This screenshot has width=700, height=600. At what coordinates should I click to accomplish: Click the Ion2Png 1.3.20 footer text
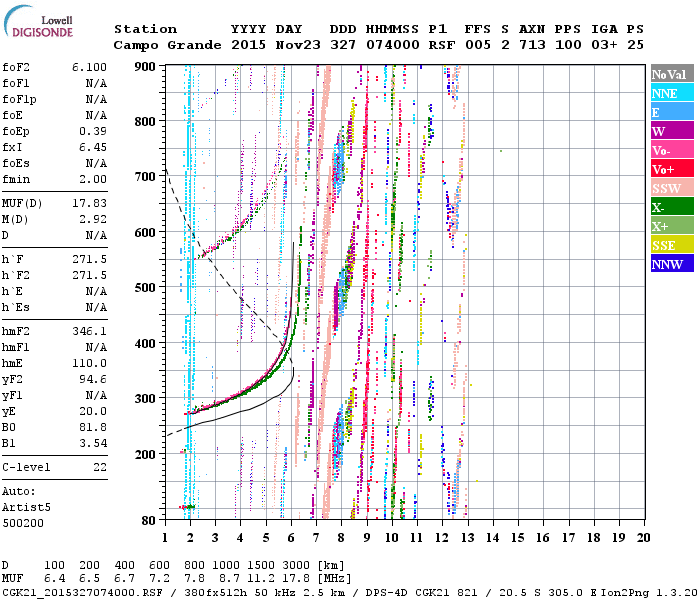pos(649,592)
